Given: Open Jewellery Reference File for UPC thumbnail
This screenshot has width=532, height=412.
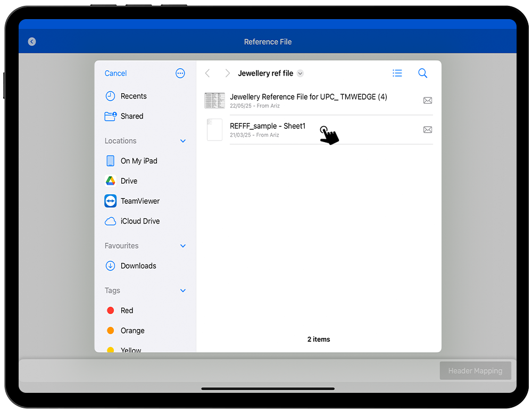Looking at the screenshot, I should point(214,101).
